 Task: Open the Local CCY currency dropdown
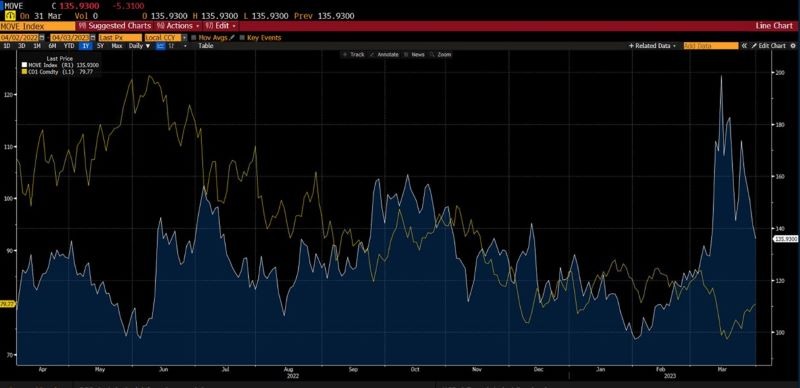[x=185, y=38]
